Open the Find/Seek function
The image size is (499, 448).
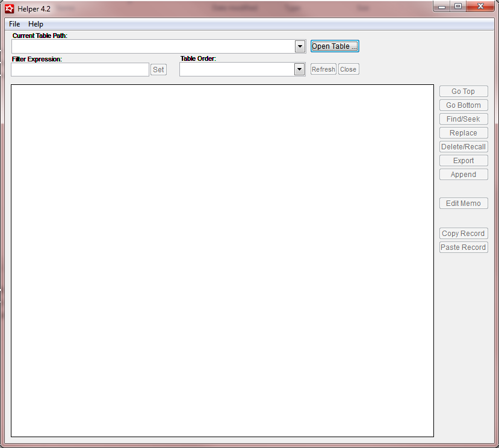tap(463, 119)
